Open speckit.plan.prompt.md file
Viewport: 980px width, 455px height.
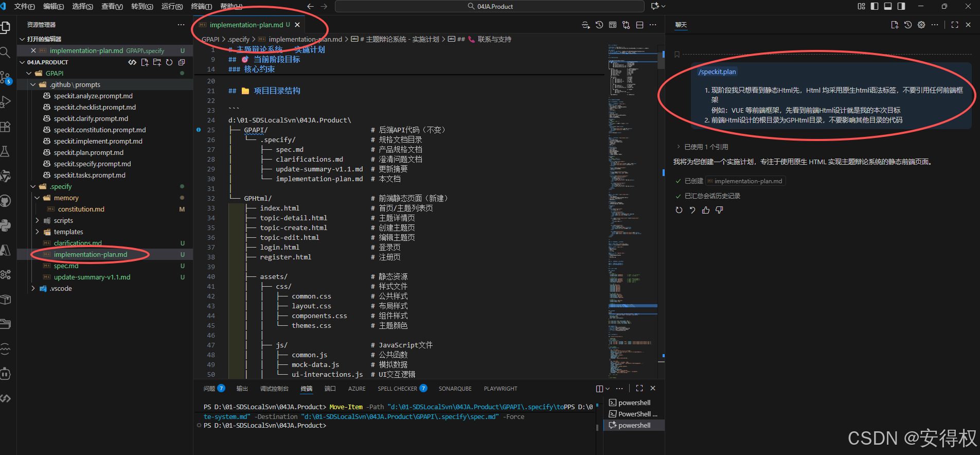(88, 153)
